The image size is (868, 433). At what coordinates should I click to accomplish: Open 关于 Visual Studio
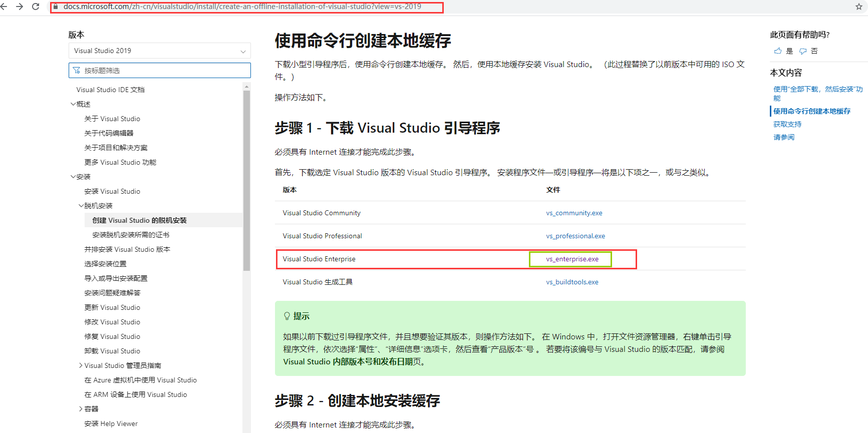(112, 119)
